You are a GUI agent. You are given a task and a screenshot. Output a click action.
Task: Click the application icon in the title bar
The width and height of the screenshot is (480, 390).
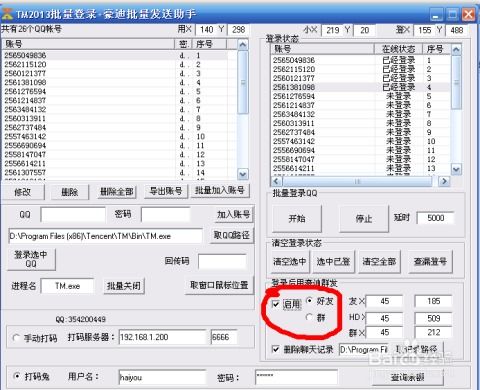click(7, 14)
